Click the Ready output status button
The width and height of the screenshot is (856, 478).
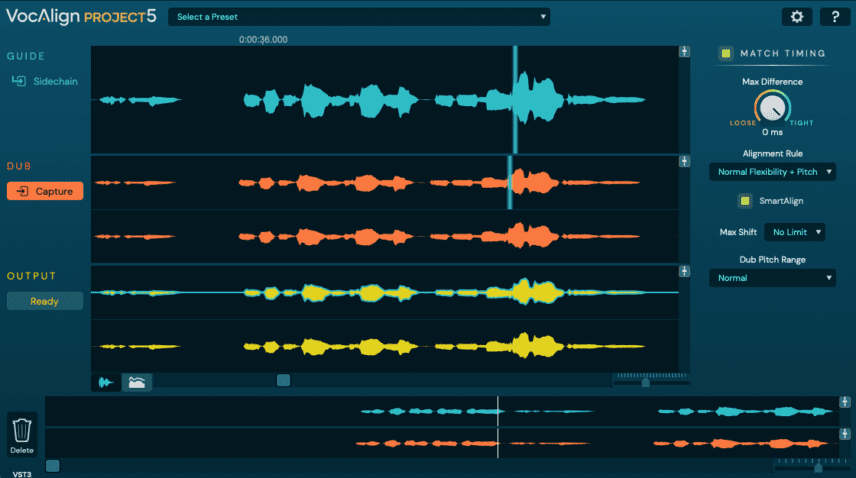45,301
